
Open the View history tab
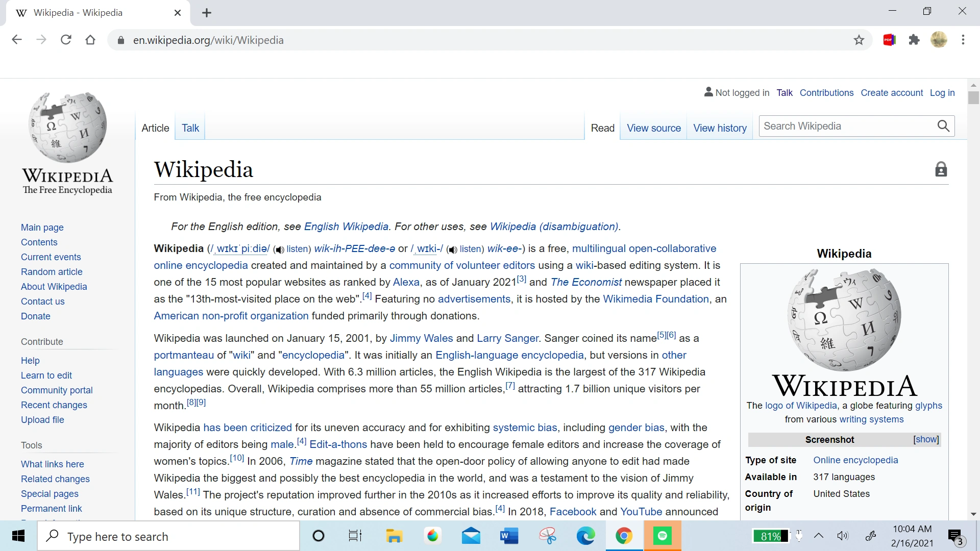pos(720,128)
